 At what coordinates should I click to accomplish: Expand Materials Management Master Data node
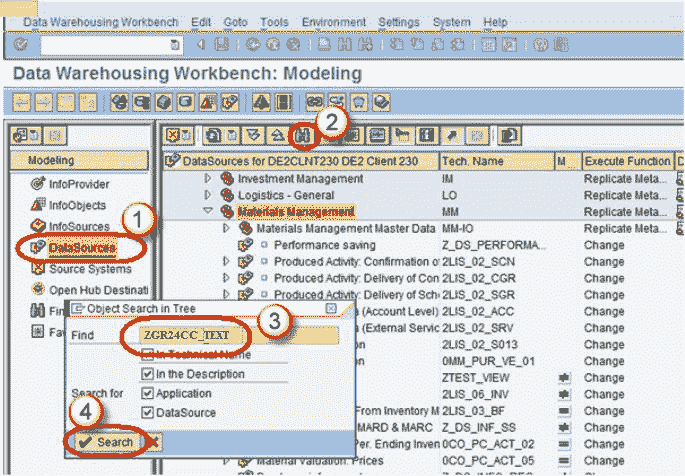pyautogui.click(x=226, y=228)
